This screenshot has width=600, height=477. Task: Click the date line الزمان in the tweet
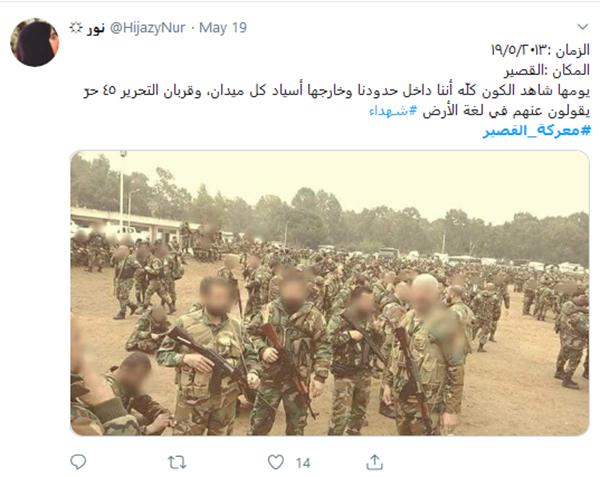(540, 50)
